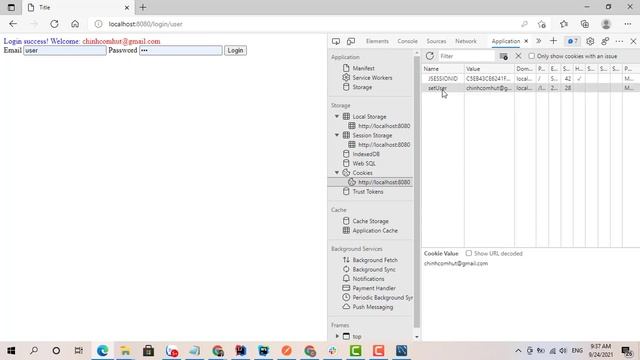Viewport: 640px width, 360px height.
Task: Open Push Messaging service
Action: pyautogui.click(x=373, y=307)
